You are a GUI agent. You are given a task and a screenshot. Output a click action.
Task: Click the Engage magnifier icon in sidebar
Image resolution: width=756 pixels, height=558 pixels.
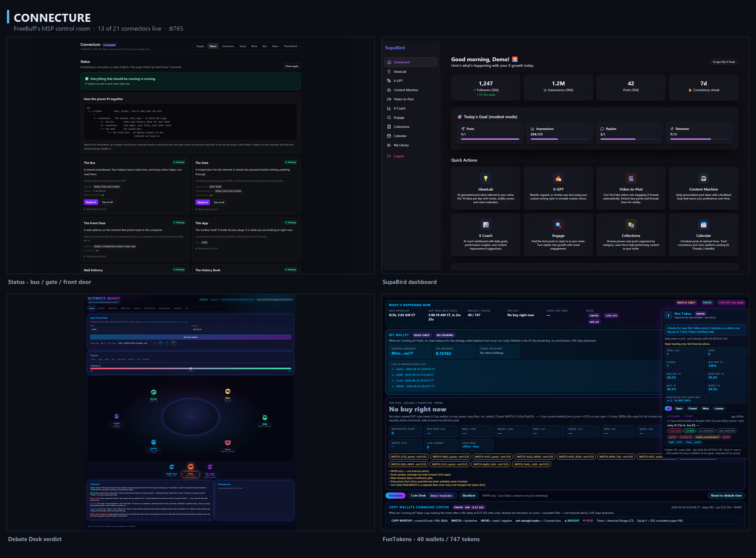tap(389, 117)
